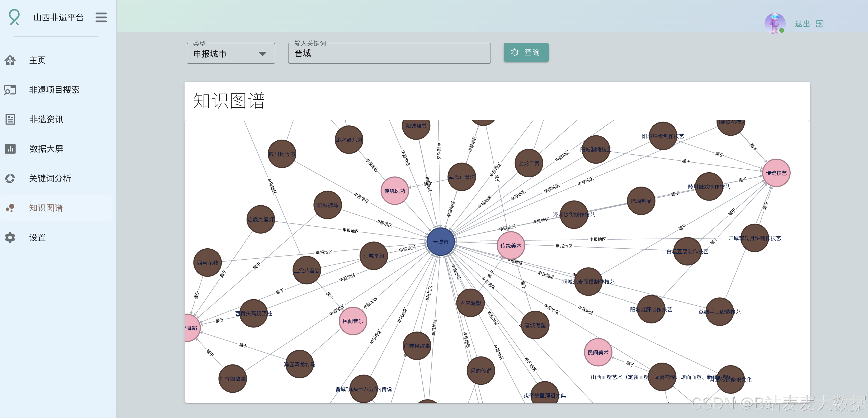868x418 pixels.
Task: Click the platform logo icon
Action: (14, 17)
